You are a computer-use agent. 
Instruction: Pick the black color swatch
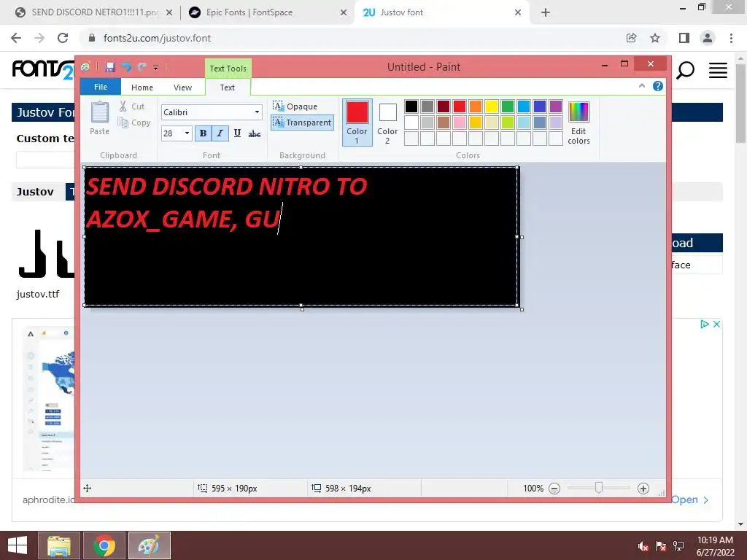tap(411, 106)
